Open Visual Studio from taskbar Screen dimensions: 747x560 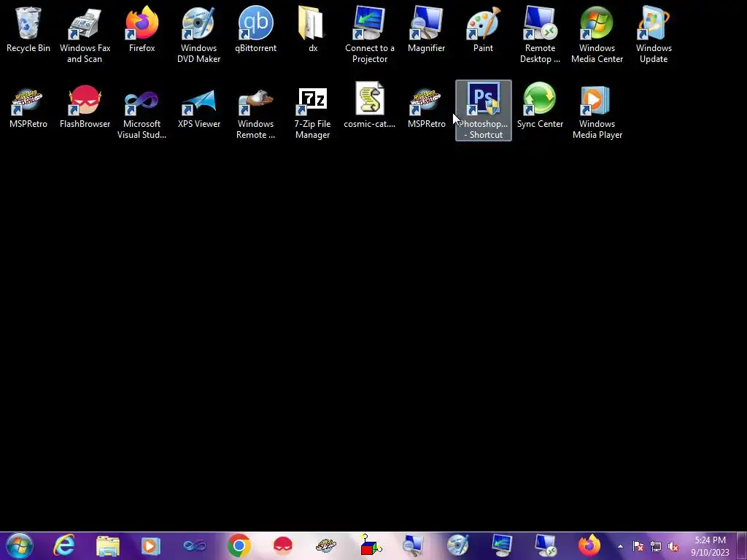195,545
